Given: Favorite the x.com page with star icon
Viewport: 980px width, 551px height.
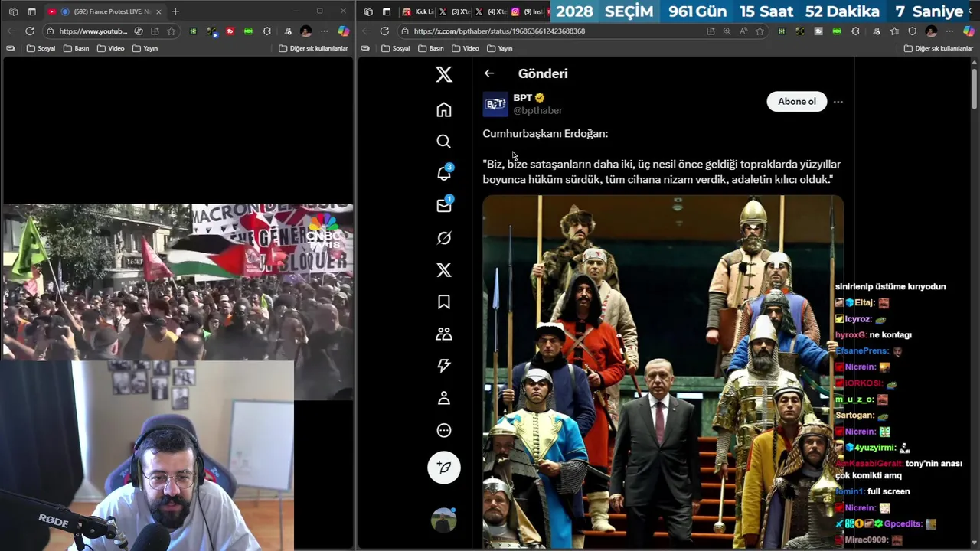Looking at the screenshot, I should coord(759,31).
